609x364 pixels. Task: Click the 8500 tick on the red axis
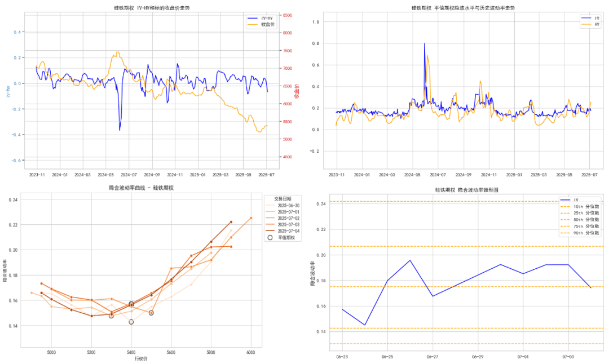point(288,16)
